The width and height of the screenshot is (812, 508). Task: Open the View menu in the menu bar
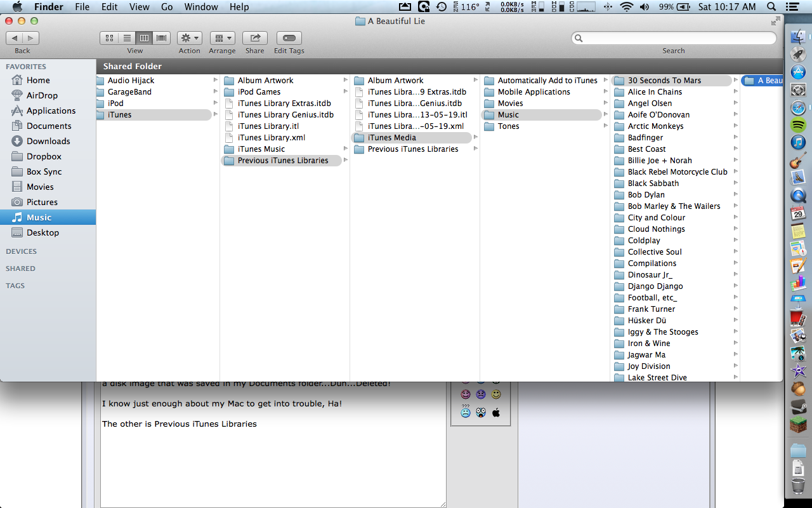coord(139,7)
